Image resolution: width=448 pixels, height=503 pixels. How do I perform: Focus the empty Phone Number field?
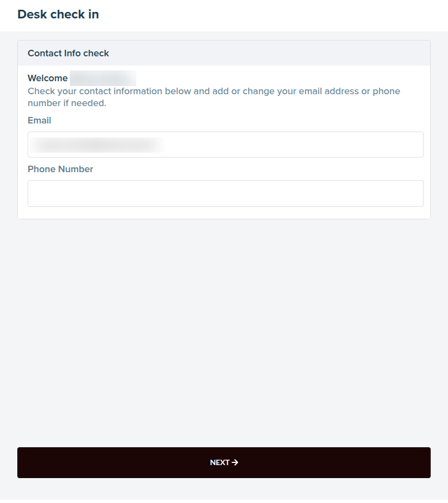tap(225, 193)
